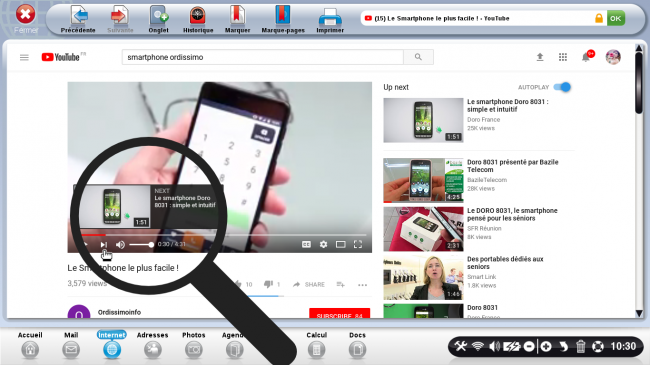Click the add to playlist icon
650x365 pixels.
(x=340, y=285)
